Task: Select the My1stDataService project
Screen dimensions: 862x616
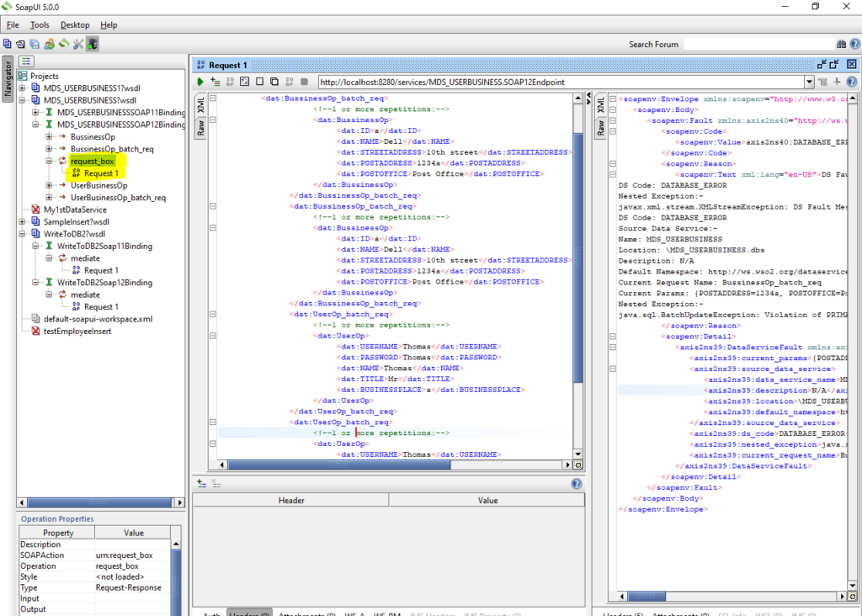Action: click(75, 210)
